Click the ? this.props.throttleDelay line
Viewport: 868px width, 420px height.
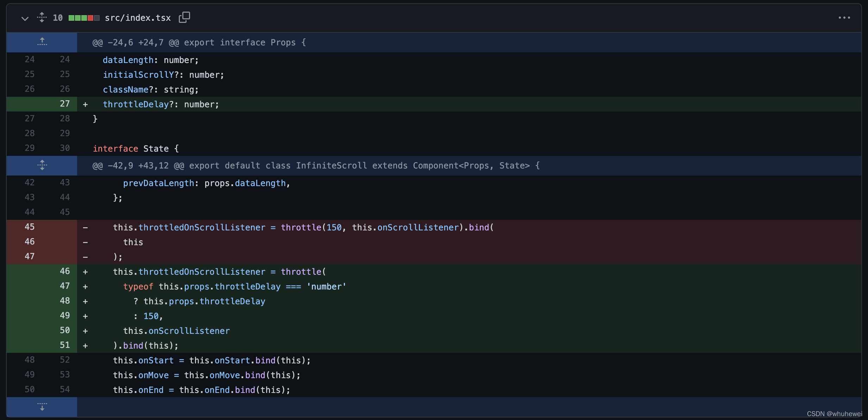click(x=469, y=301)
